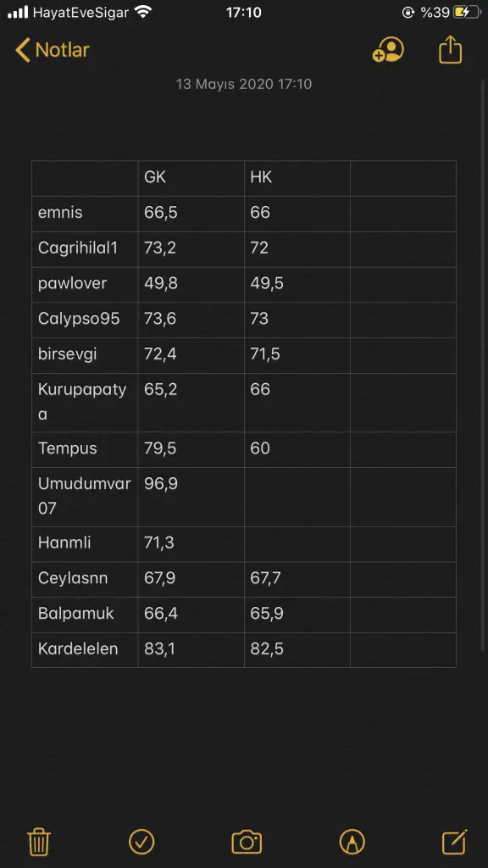The height and width of the screenshot is (868, 488).
Task: Tap the camera icon in bottom toolbar
Action: (247, 842)
